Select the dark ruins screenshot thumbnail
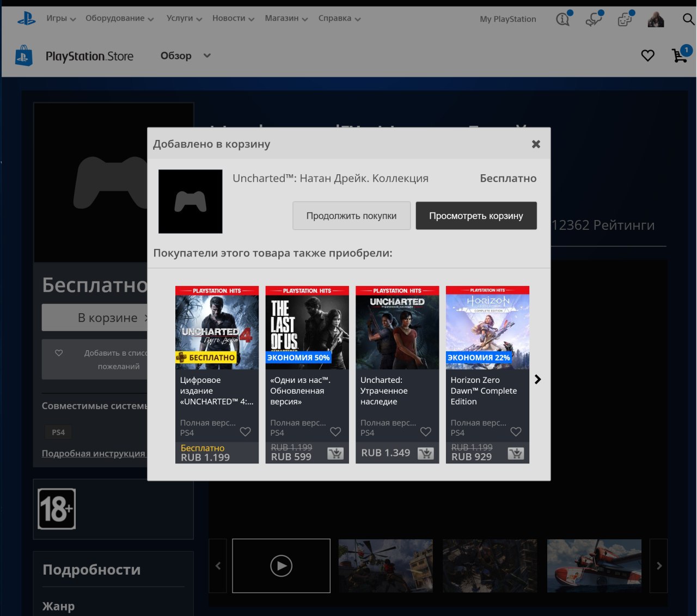697x616 pixels. pos(490,566)
